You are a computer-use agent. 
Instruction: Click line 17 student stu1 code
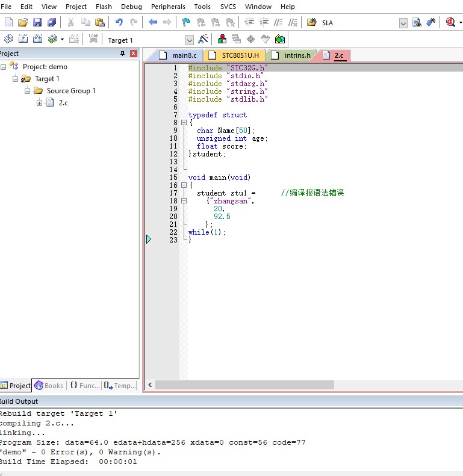pyautogui.click(x=226, y=193)
